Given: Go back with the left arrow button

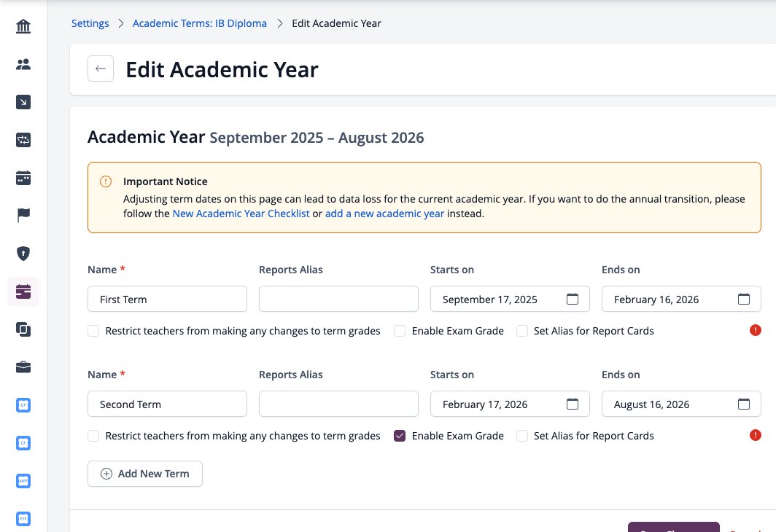Looking at the screenshot, I should click(x=101, y=69).
